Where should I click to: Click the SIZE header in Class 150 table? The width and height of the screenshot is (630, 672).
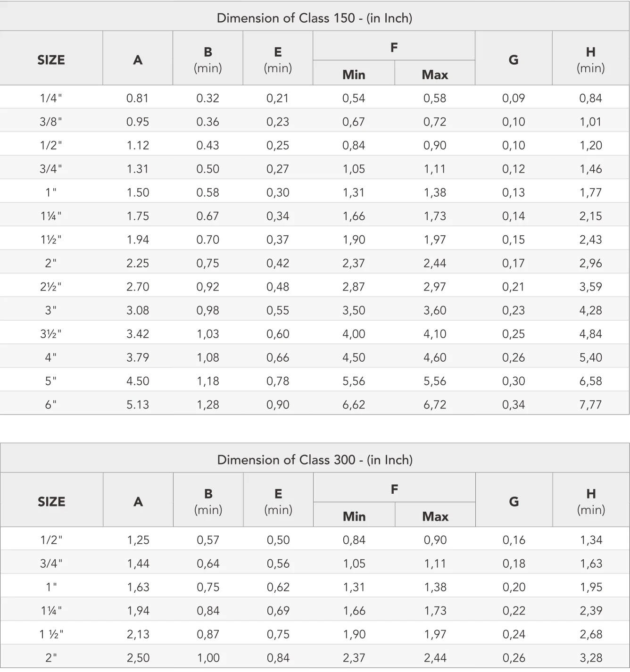[x=51, y=60]
